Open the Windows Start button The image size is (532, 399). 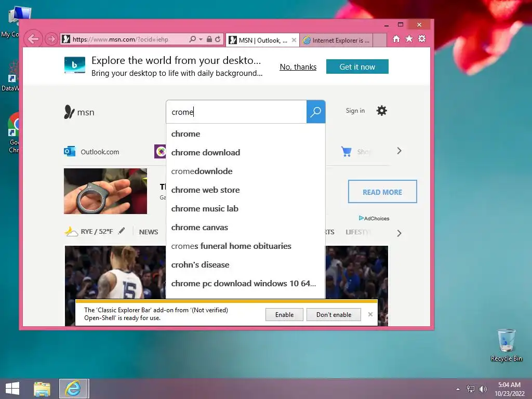pyautogui.click(x=12, y=389)
